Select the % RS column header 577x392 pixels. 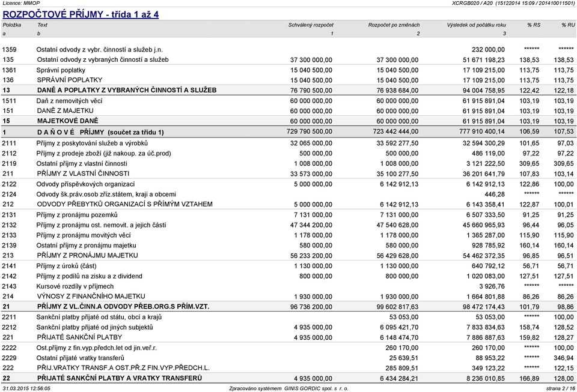pos(534,25)
